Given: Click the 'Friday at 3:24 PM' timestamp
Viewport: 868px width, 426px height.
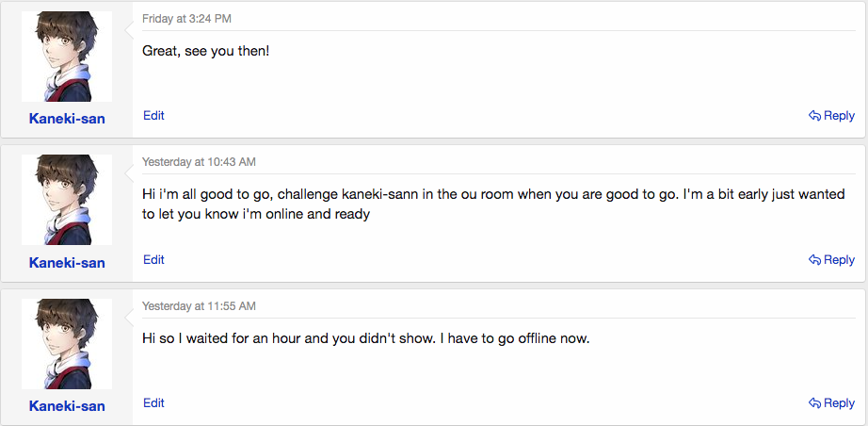Looking at the screenshot, I should [x=186, y=19].
